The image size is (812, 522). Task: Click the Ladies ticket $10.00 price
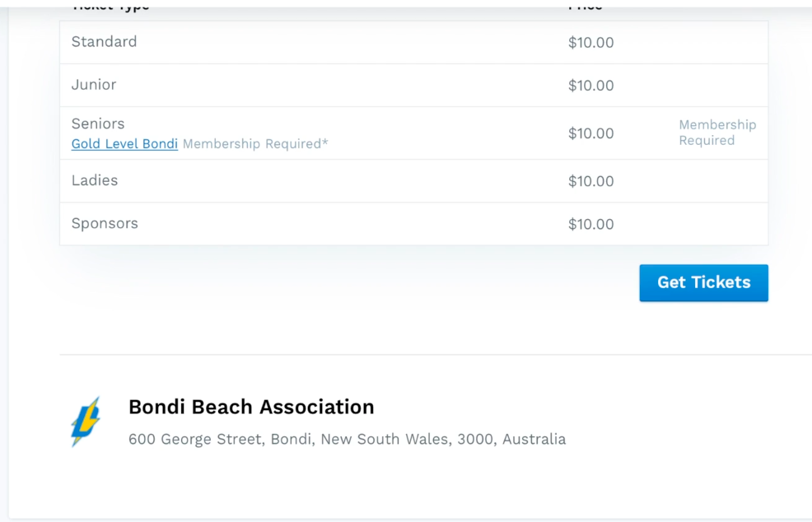pyautogui.click(x=590, y=181)
